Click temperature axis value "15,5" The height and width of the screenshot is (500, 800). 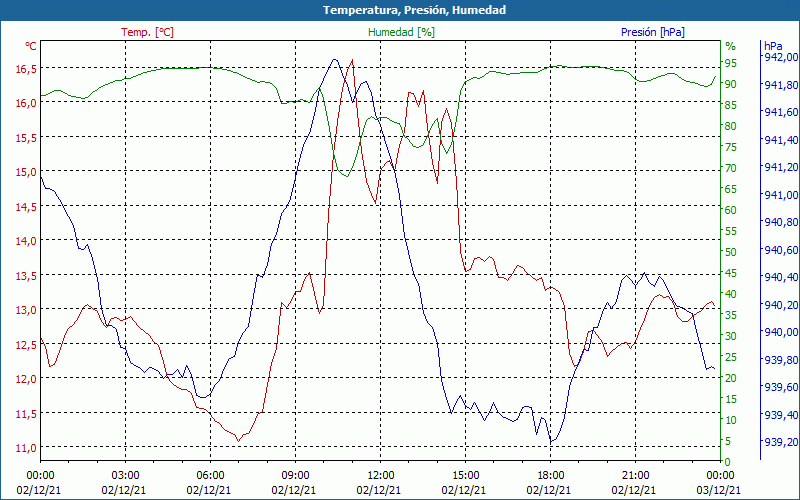point(27,138)
